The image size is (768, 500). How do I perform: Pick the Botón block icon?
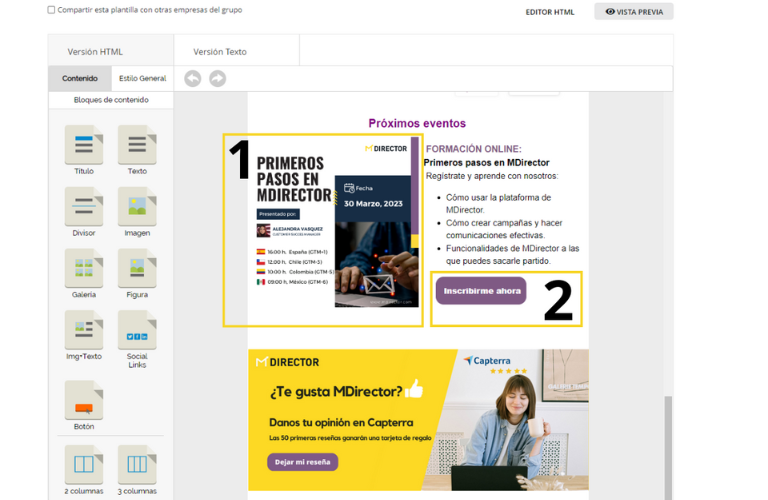click(84, 400)
